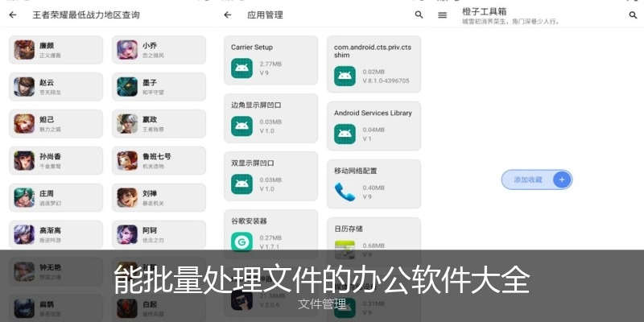Tap the 双显示屏凹口 android icon
644x322 pixels.
pyautogui.click(x=242, y=184)
